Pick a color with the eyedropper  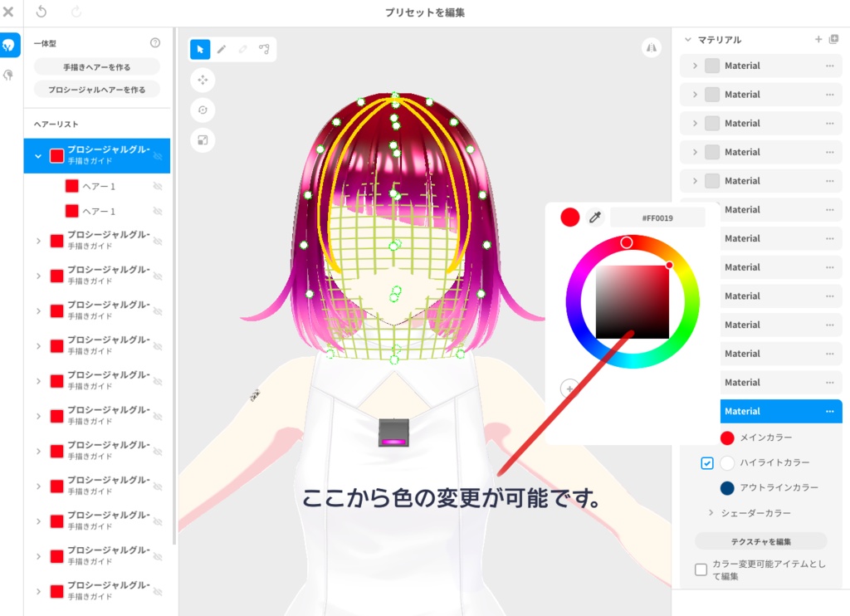[x=596, y=217]
